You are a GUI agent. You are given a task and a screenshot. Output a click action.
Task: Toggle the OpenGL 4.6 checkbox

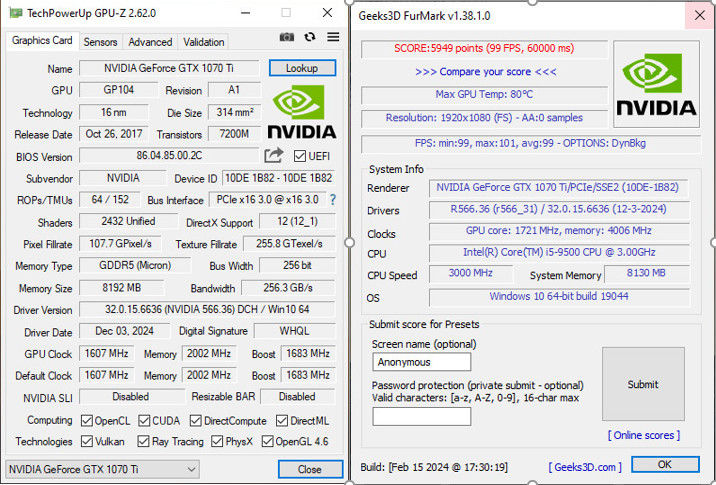tap(268, 441)
